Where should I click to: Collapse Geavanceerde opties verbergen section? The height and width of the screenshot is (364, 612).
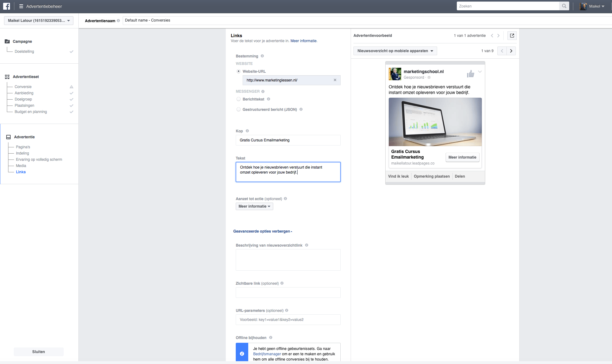point(263,231)
